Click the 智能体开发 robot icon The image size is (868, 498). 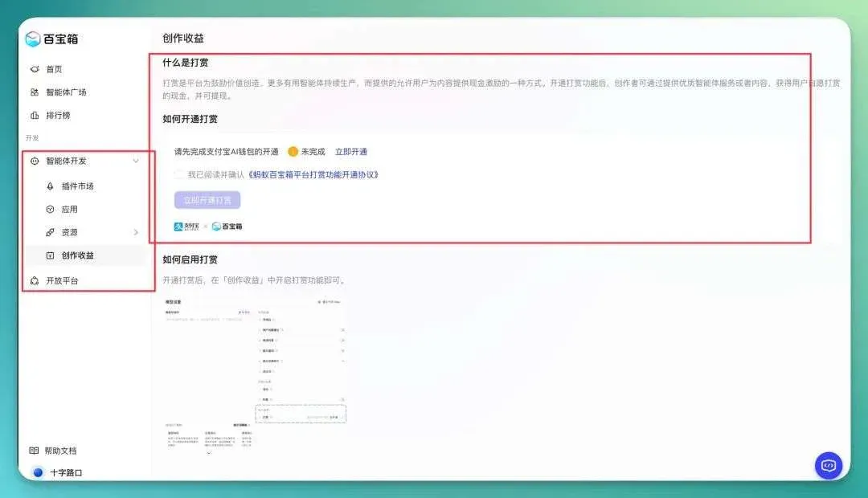[x=35, y=161]
